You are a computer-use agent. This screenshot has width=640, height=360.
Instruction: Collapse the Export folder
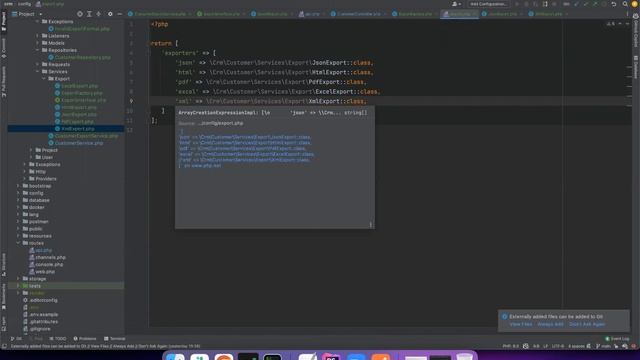44,79
